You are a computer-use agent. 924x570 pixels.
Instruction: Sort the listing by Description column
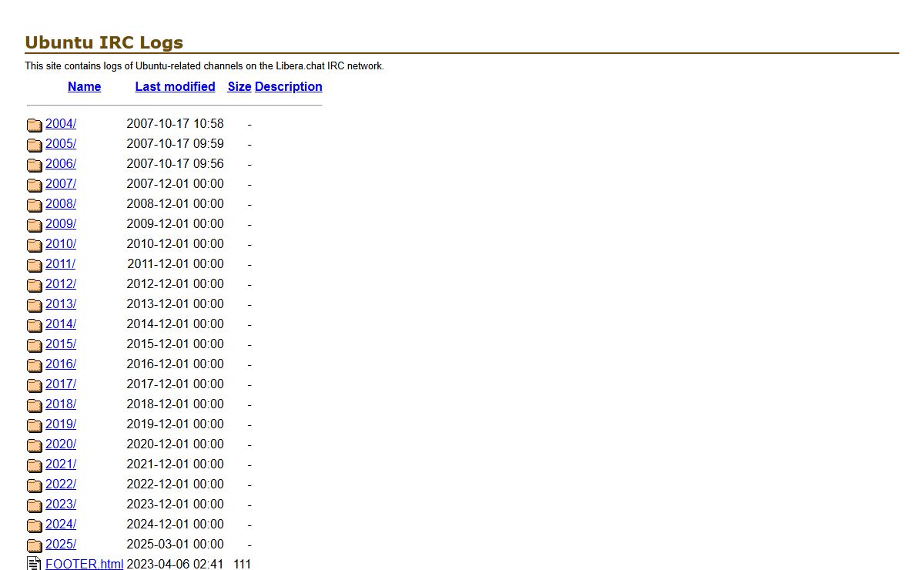tap(289, 86)
